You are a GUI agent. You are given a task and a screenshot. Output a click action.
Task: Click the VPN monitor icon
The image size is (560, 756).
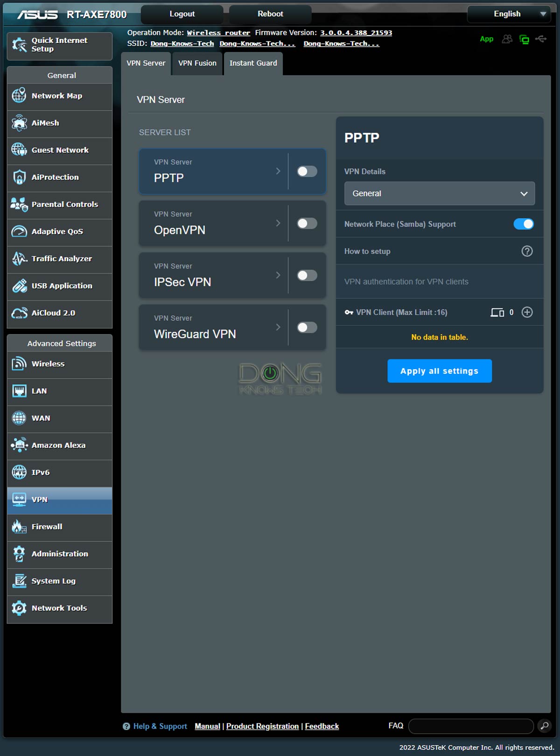[19, 499]
